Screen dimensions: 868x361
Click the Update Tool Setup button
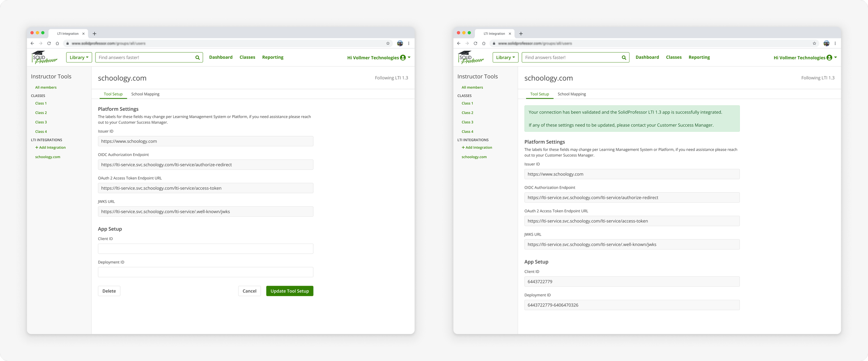pyautogui.click(x=290, y=291)
